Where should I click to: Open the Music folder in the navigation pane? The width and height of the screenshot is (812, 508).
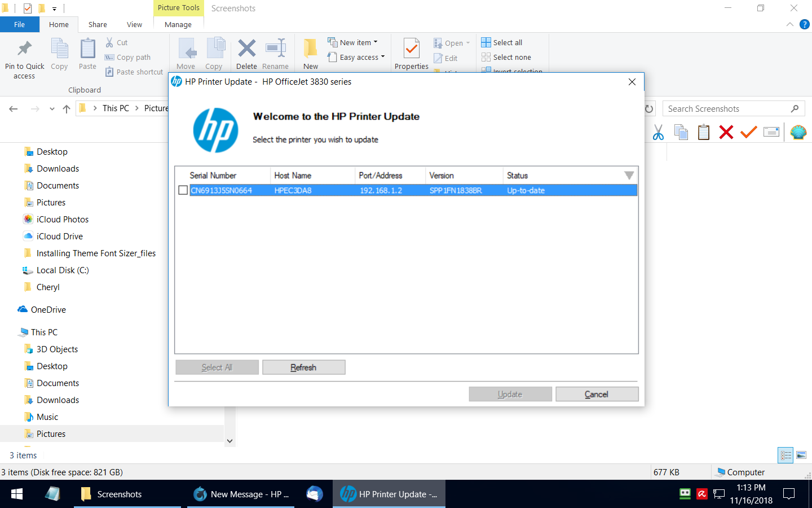(x=47, y=417)
